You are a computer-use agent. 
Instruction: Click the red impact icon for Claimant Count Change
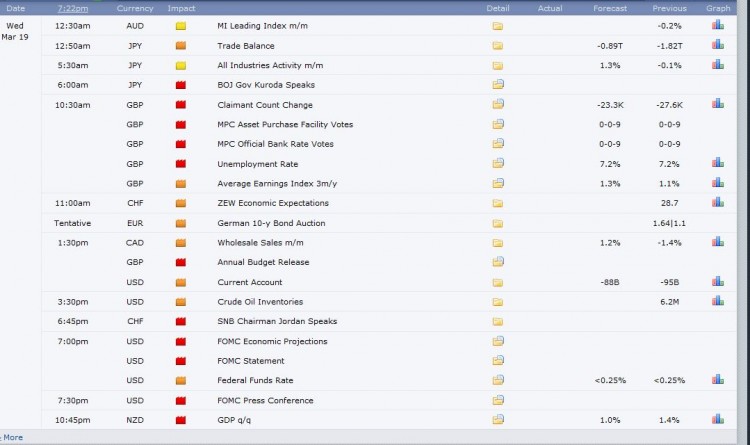click(x=181, y=105)
